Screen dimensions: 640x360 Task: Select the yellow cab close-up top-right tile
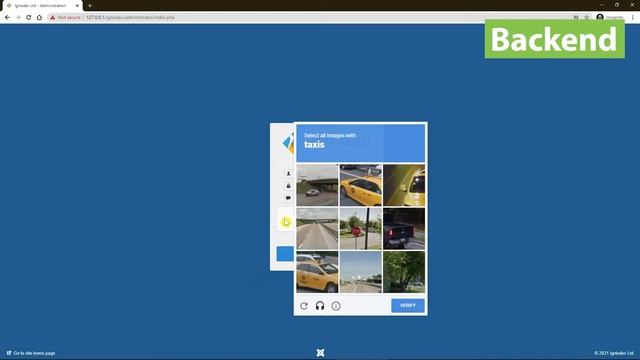tap(404, 185)
